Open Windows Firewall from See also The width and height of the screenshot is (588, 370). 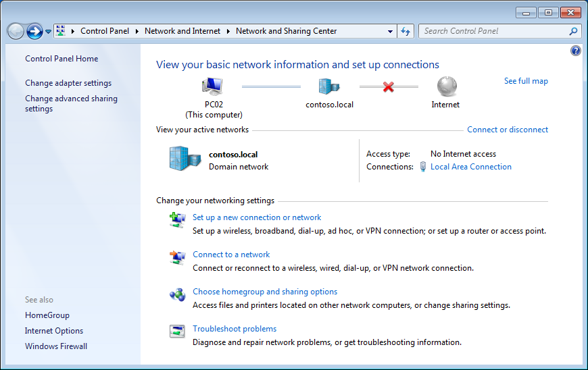[56, 346]
